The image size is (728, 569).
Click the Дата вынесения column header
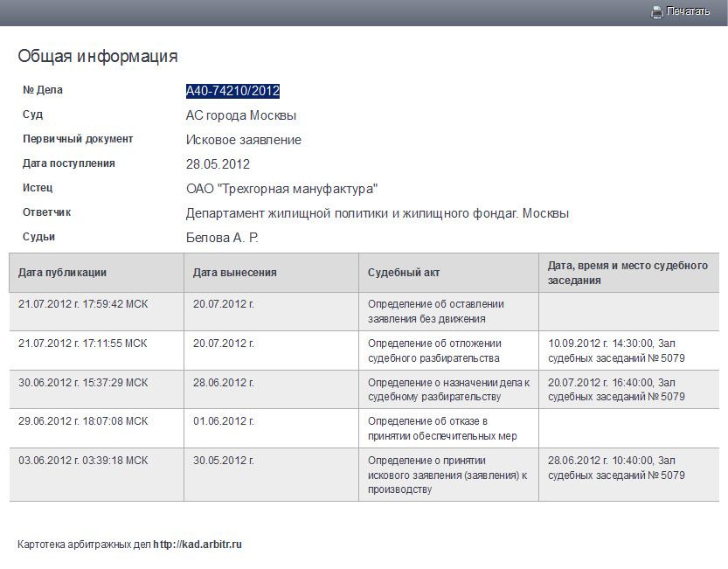[234, 273]
